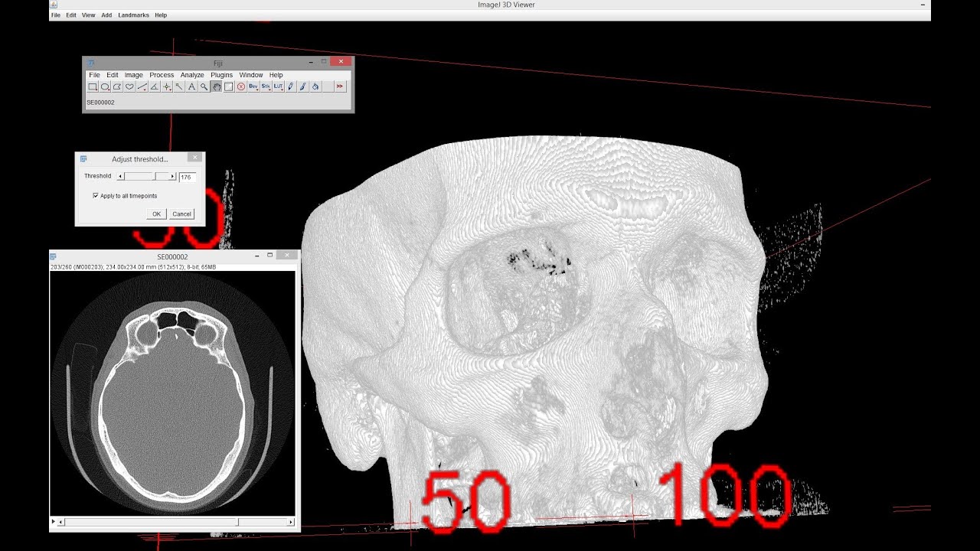The image size is (980, 551).
Task: Select the Straight line tool in Fiji
Action: point(142,86)
